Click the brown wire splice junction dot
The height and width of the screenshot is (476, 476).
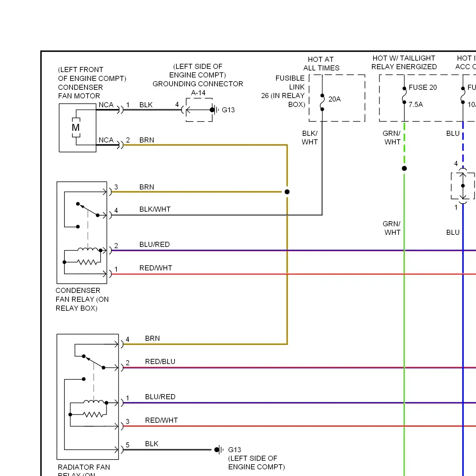tap(287, 192)
